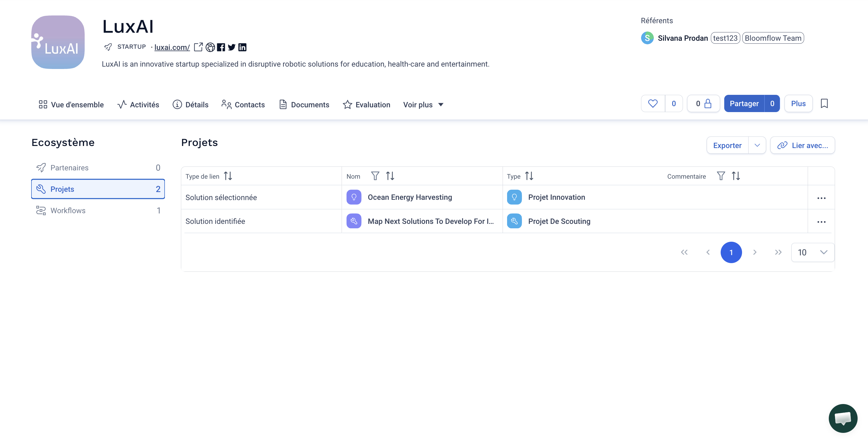Open the Exporter dropdown arrow
This screenshot has width=868, height=440.
[757, 145]
